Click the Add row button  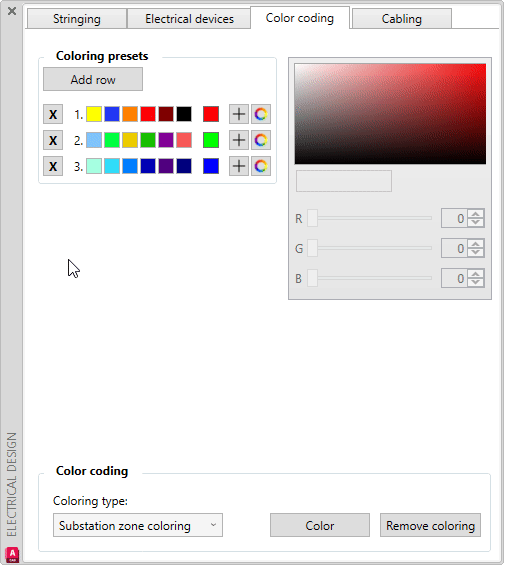click(93, 79)
